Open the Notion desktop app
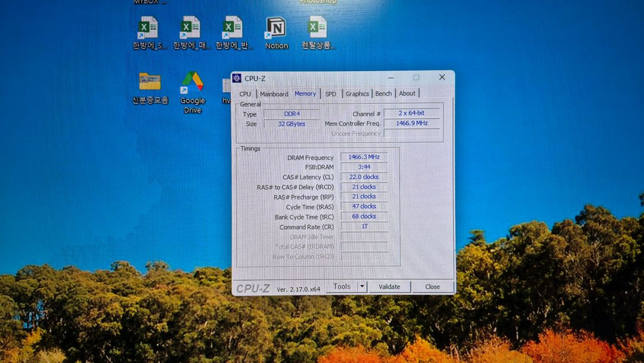Image resolution: width=644 pixels, height=363 pixels. (275, 30)
